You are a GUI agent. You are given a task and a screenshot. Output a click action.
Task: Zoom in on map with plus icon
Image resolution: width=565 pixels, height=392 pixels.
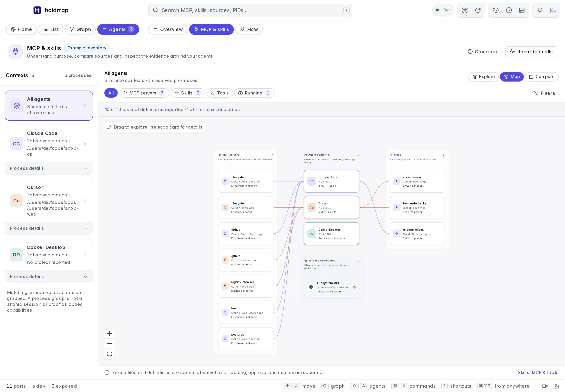109,334
